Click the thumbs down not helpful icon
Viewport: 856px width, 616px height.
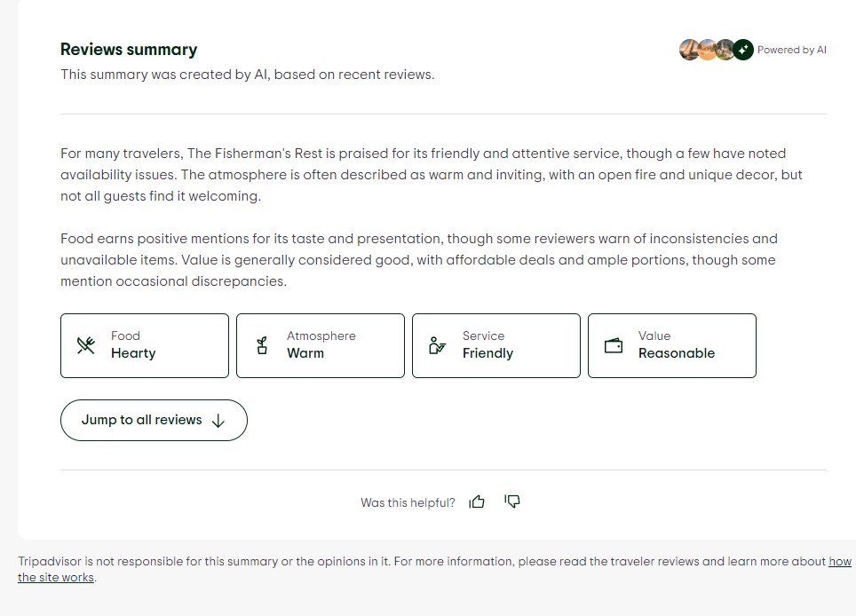click(x=512, y=502)
